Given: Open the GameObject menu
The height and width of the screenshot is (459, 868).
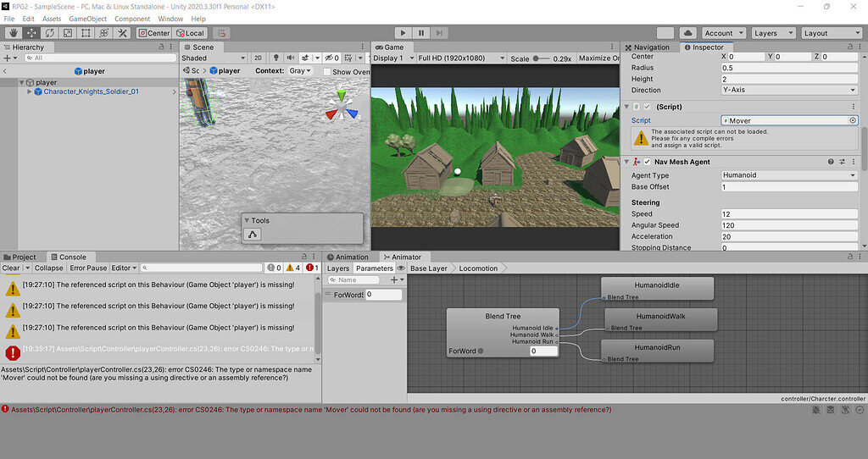Looking at the screenshot, I should point(87,19).
